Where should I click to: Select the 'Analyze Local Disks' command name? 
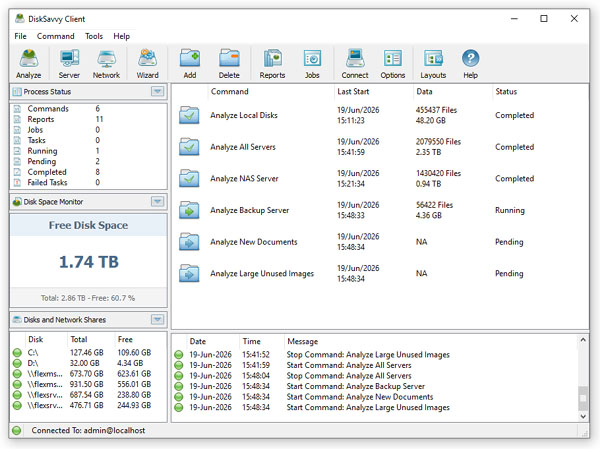point(244,115)
